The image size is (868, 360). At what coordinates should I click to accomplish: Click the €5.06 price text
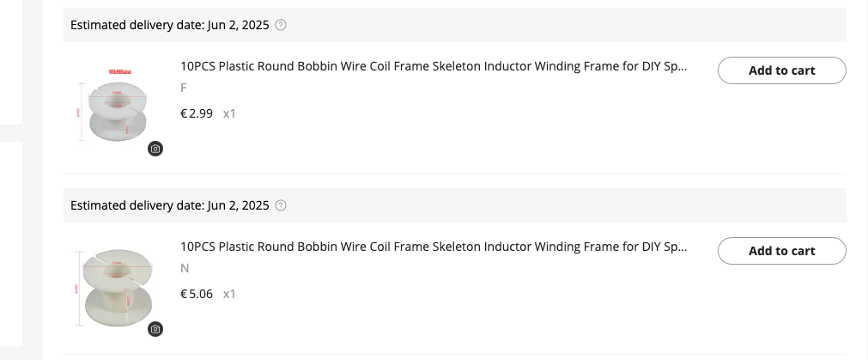[x=197, y=294]
